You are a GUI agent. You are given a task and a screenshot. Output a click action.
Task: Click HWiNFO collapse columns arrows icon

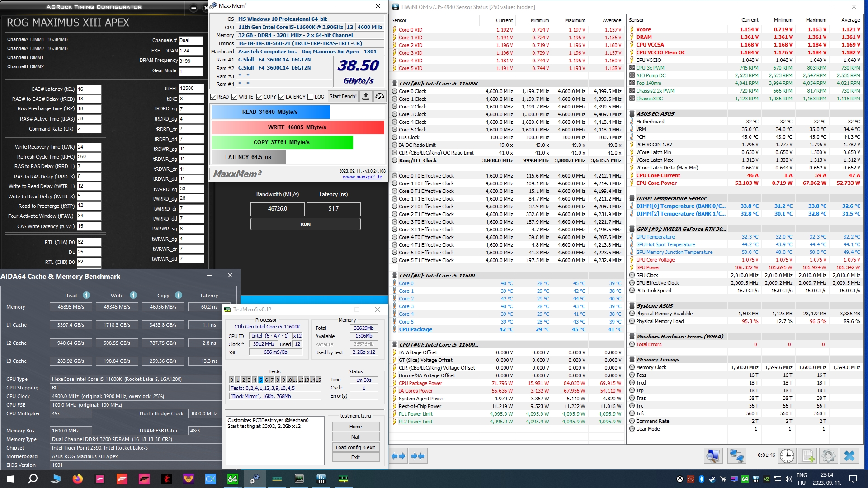pyautogui.click(x=418, y=456)
